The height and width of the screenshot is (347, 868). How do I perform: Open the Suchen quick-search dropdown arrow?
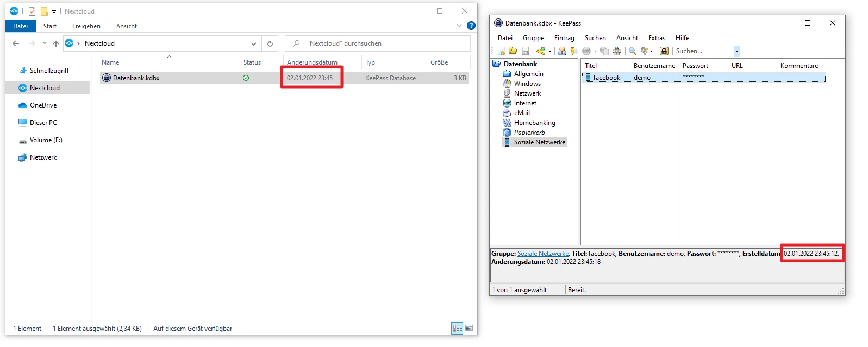click(736, 51)
